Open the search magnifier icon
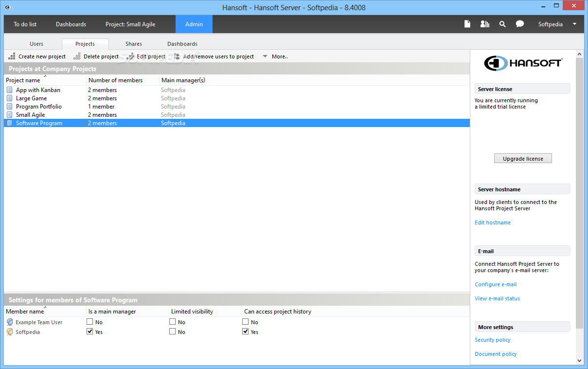The height and width of the screenshot is (369, 588). tap(502, 24)
